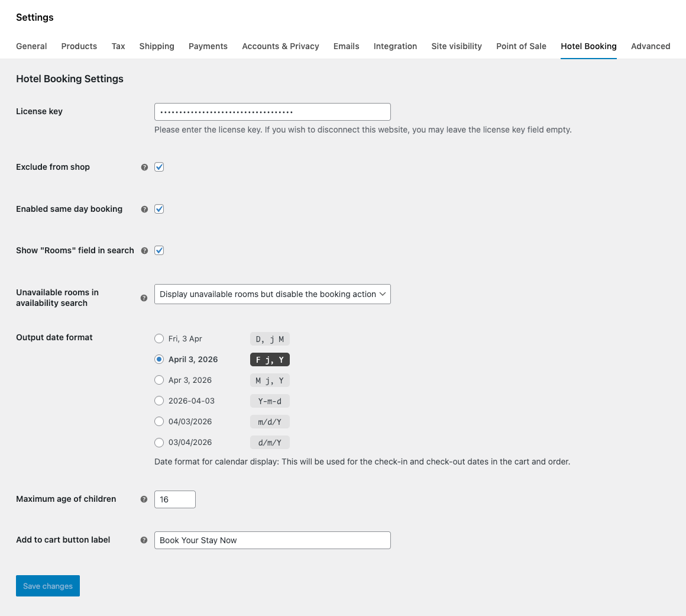Click help icon for Add to cart label
This screenshot has height=616, width=686.
click(144, 540)
